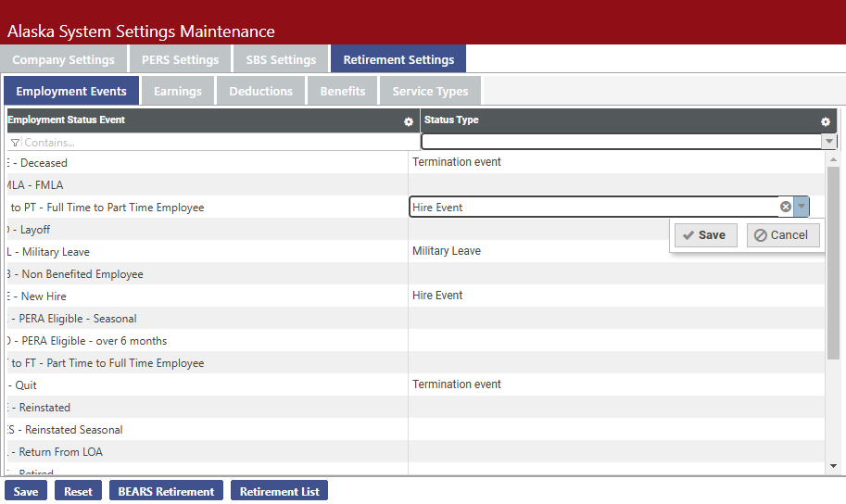Select the Reinstated row
The height and width of the screenshot is (504, 846).
415,407
